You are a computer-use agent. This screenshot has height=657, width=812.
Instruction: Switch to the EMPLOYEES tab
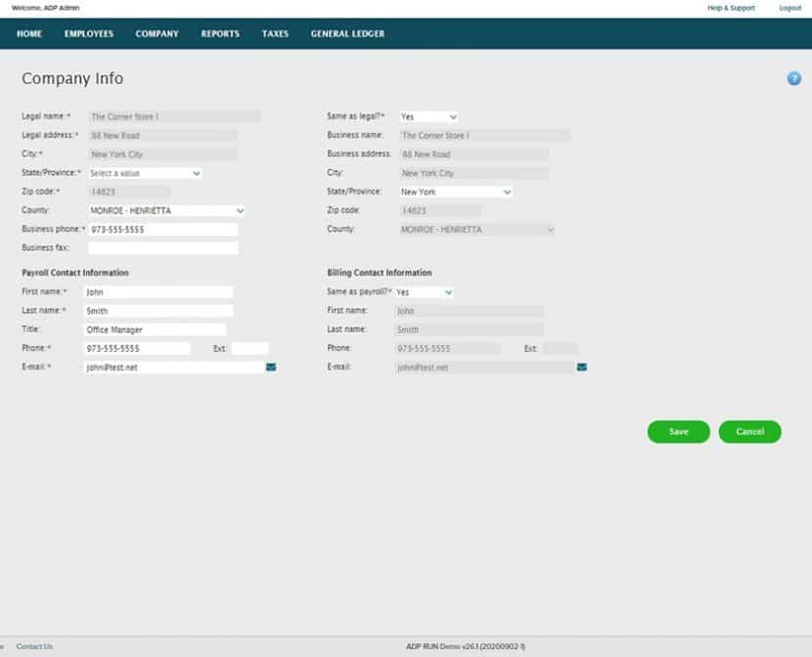tap(89, 33)
